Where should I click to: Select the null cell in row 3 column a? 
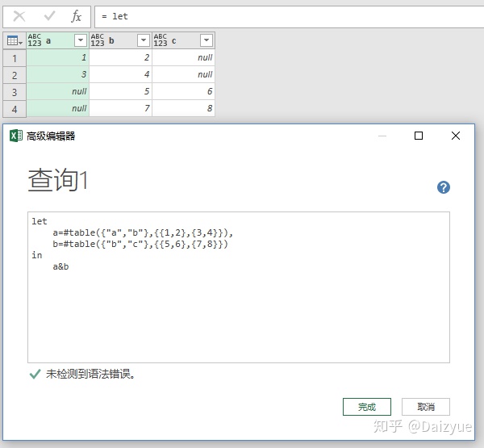pyautogui.click(x=58, y=91)
